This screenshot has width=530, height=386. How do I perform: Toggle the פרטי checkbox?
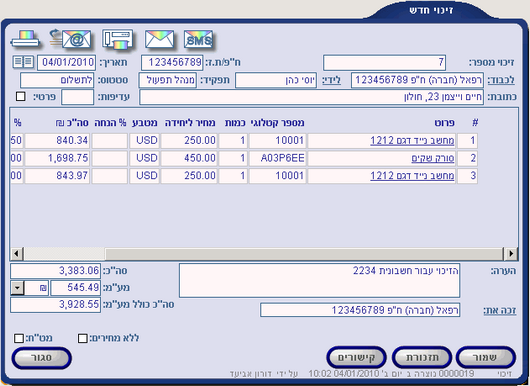[x=21, y=97]
